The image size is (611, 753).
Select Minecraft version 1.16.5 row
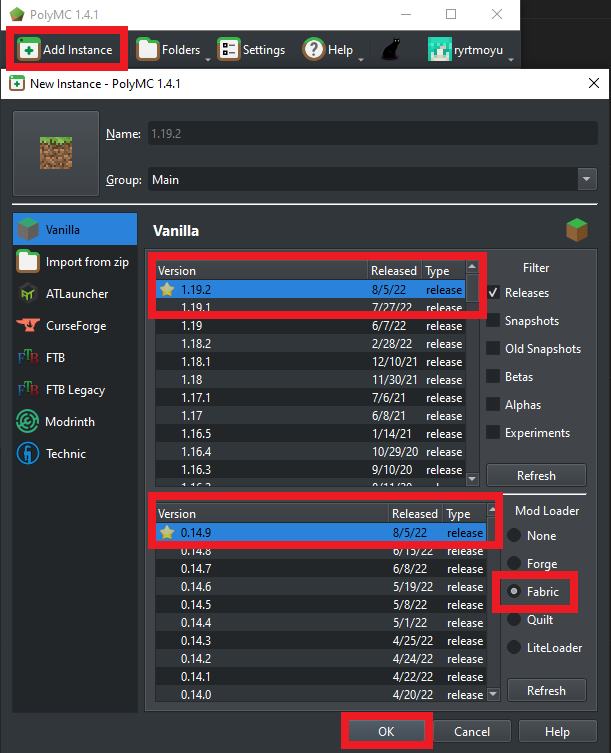310,434
